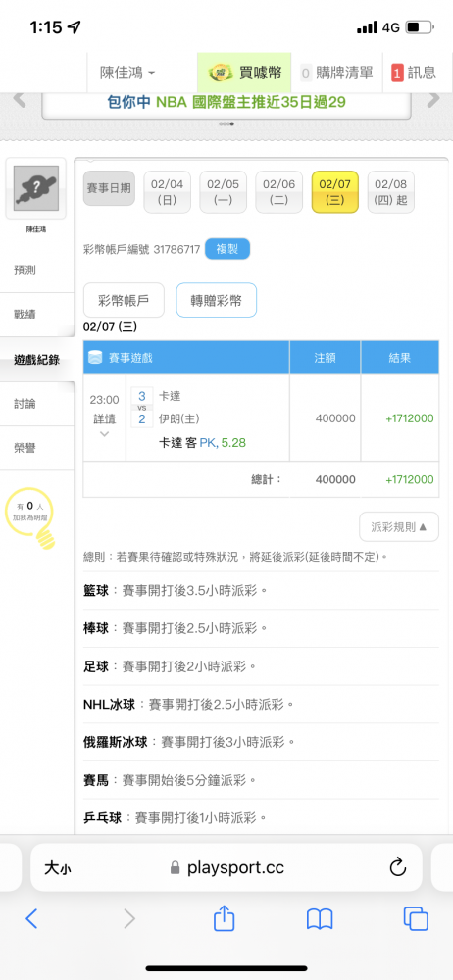Copy account number with 複製 button
Image resolution: width=453 pixels, height=980 pixels.
tap(227, 249)
